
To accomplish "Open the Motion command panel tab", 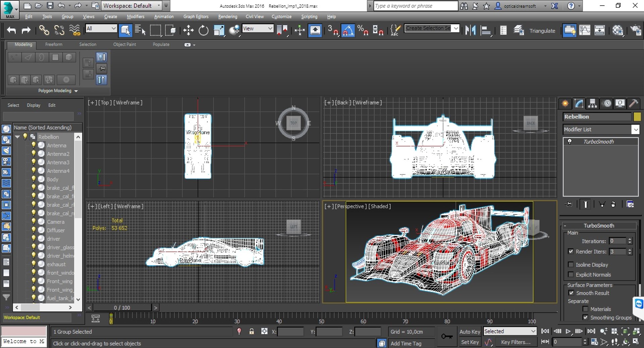I will (607, 103).
